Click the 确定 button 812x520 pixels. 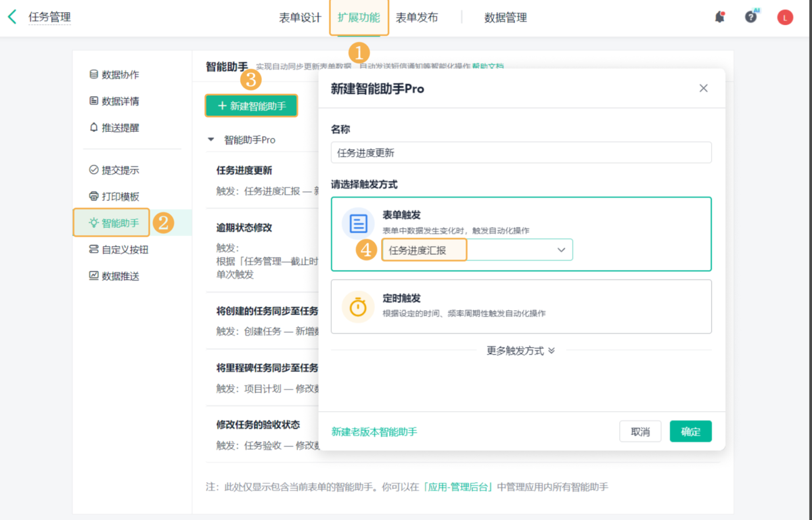690,431
